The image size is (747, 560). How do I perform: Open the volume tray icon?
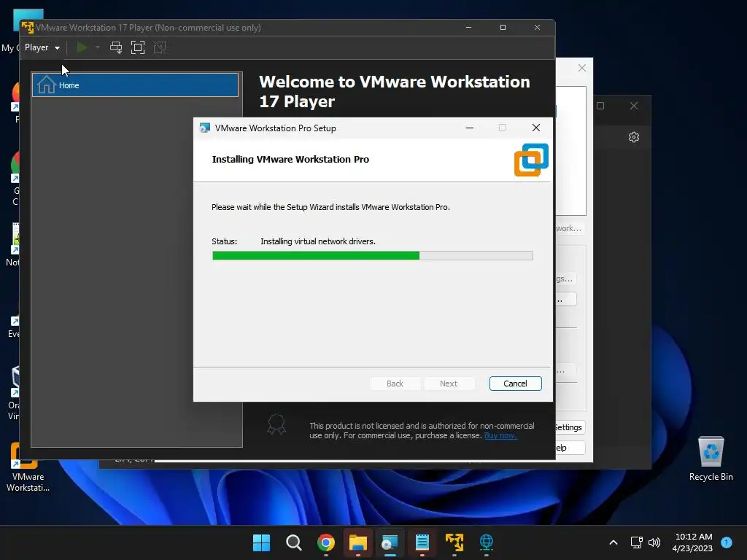click(654, 542)
